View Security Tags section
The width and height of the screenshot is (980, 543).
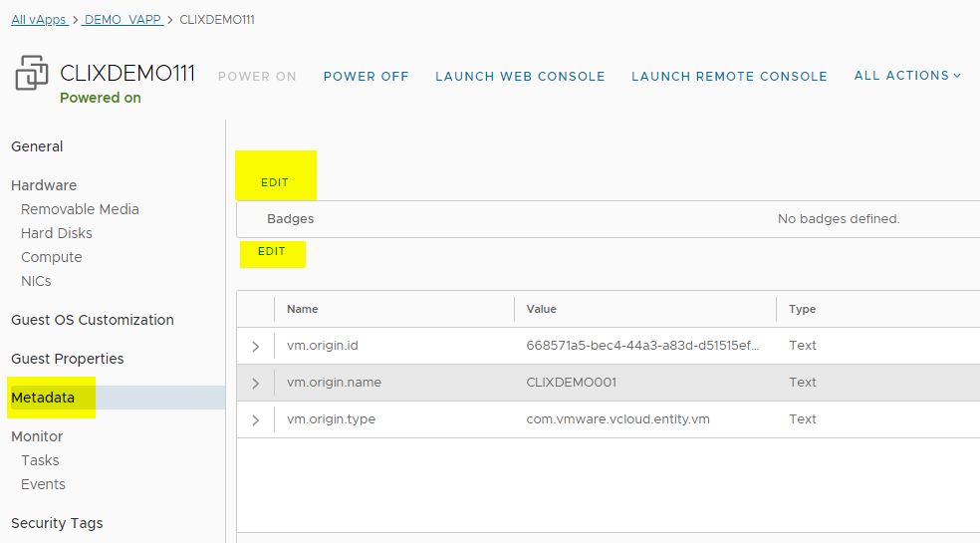(57, 523)
